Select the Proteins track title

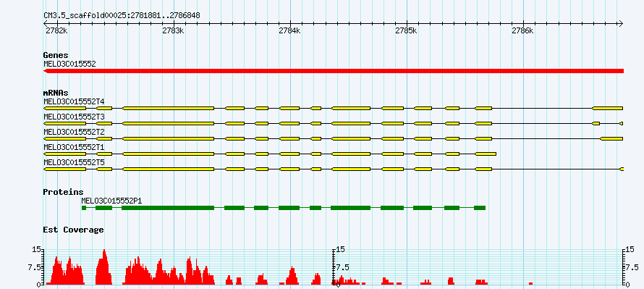(63, 192)
